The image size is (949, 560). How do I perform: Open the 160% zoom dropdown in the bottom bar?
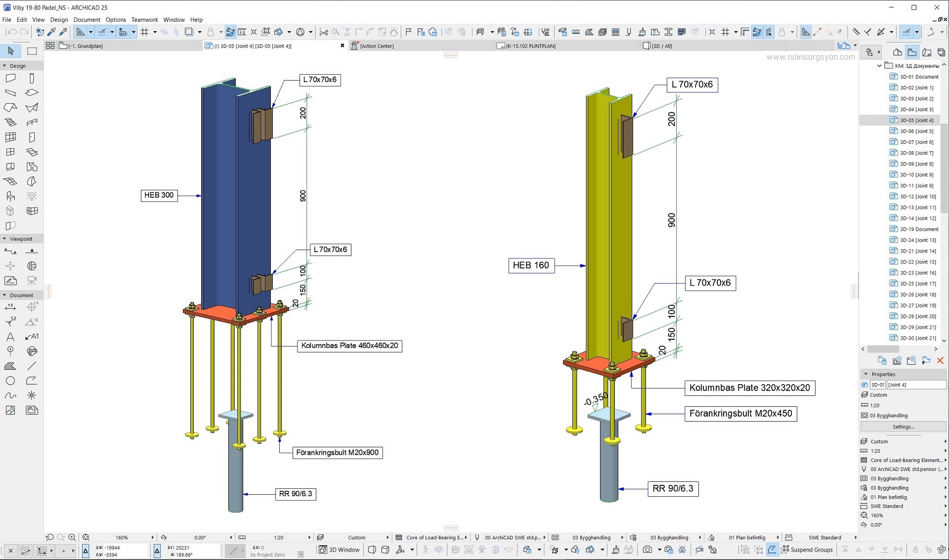(152, 538)
